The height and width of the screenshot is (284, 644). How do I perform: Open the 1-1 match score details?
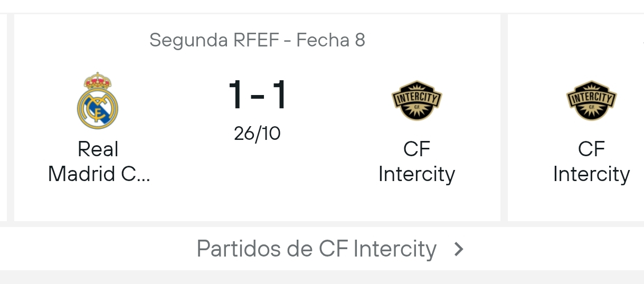(x=257, y=95)
